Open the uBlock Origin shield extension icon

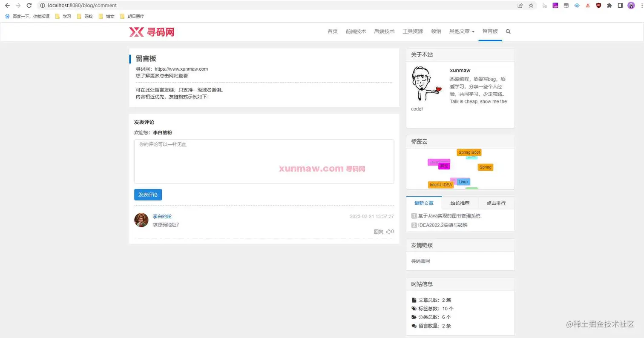(x=598, y=5)
